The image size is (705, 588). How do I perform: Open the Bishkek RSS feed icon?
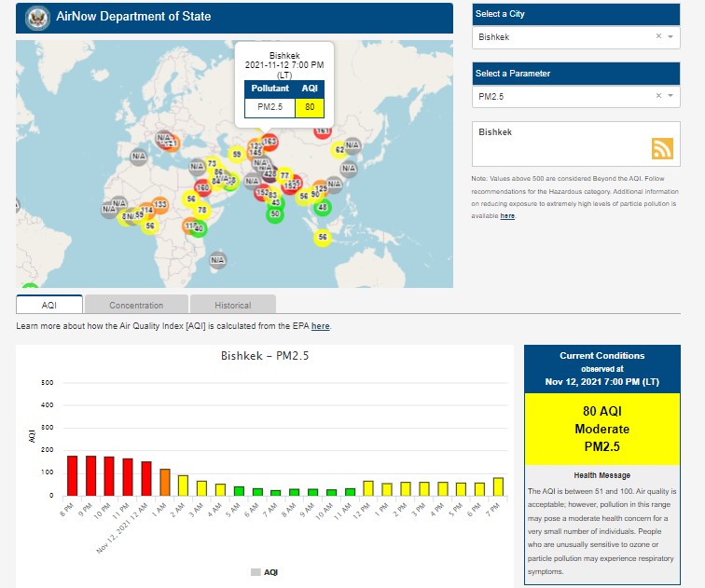(x=662, y=149)
